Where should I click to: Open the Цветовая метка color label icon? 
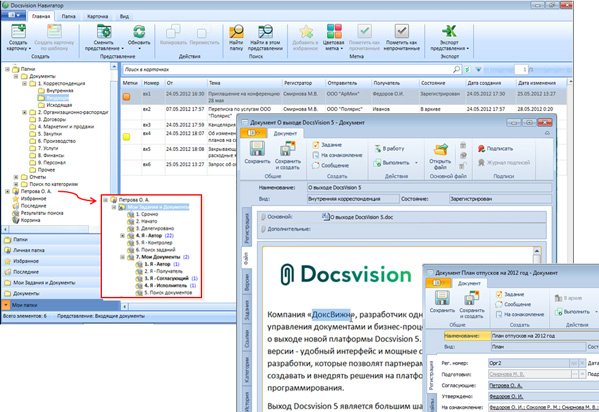334,31
